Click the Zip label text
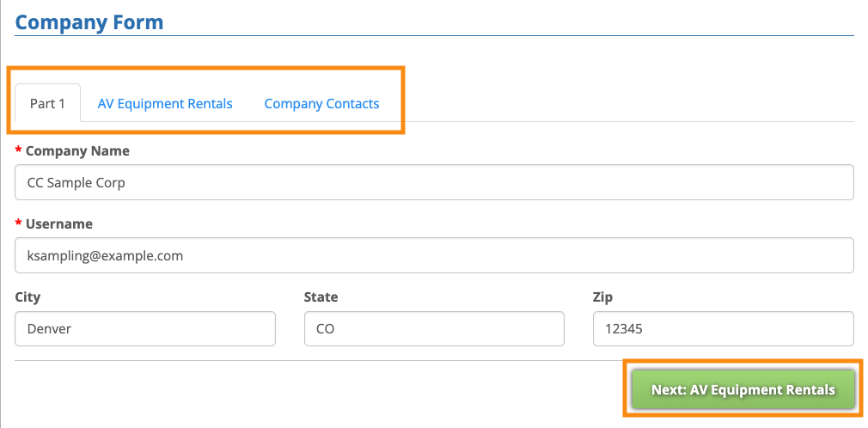The height and width of the screenshot is (428, 868). pyautogui.click(x=602, y=297)
